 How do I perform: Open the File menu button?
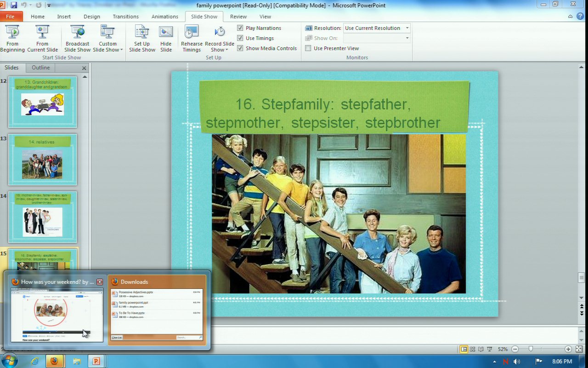10,17
